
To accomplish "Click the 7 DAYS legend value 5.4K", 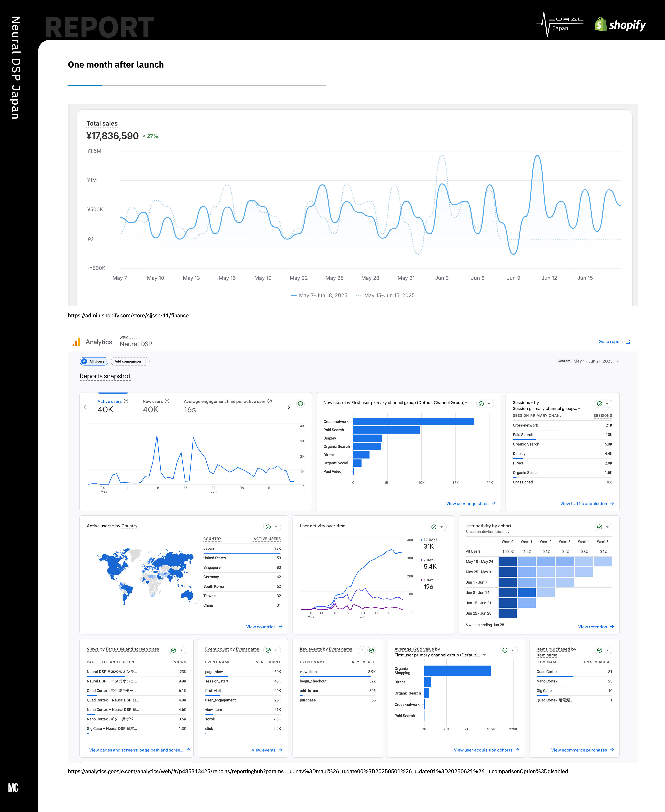I will tap(430, 567).
